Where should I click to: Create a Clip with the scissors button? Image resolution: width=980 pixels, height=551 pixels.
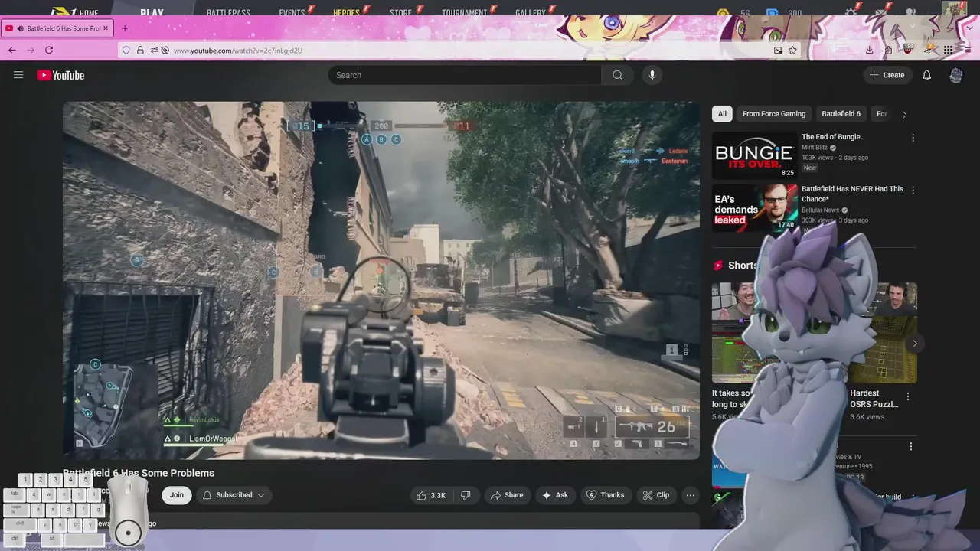pyautogui.click(x=656, y=495)
